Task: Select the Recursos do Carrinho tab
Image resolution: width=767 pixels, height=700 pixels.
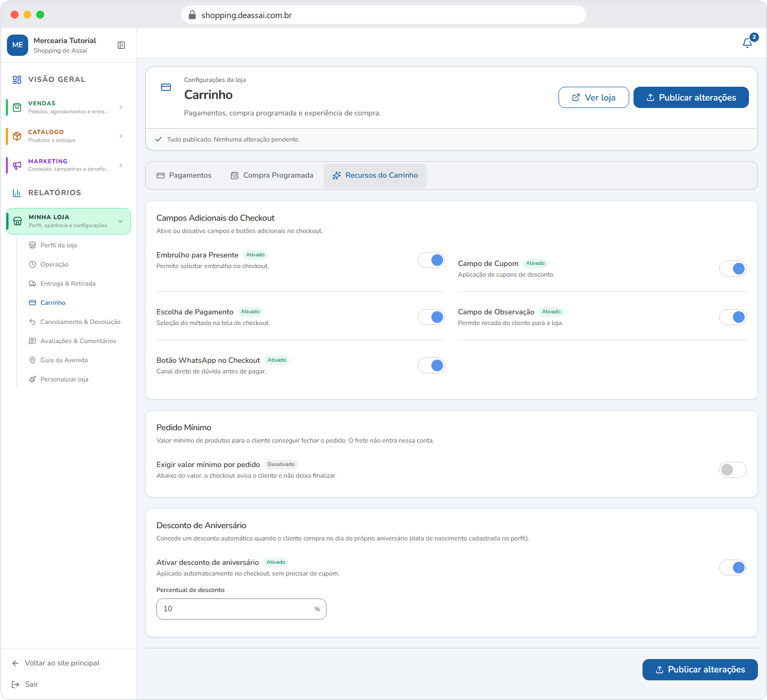Action: coord(375,176)
